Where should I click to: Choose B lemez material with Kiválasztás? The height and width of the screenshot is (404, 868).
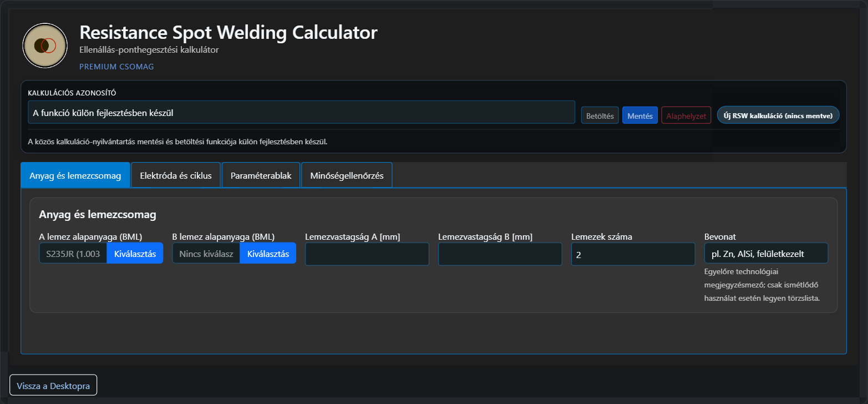(x=268, y=253)
